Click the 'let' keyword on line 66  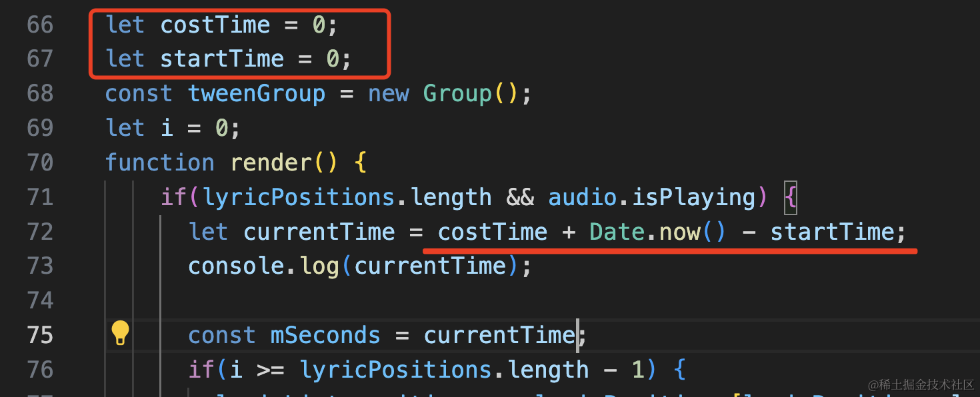tap(125, 25)
